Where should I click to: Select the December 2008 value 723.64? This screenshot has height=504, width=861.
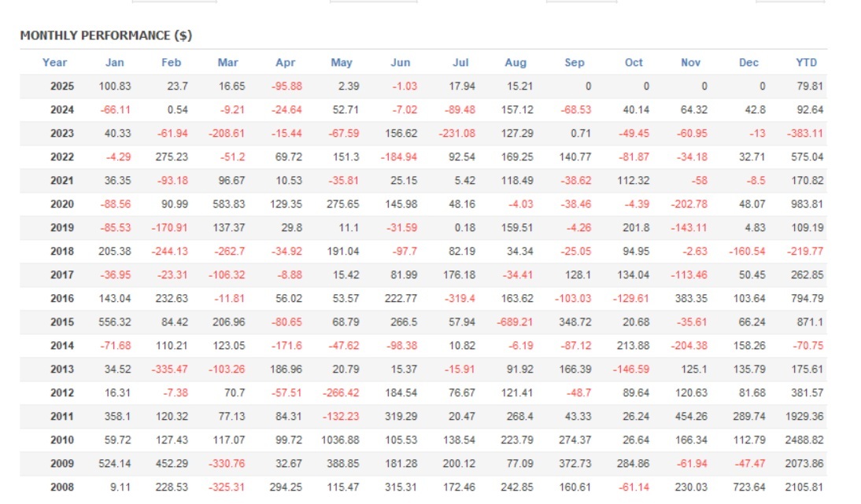[x=748, y=487]
